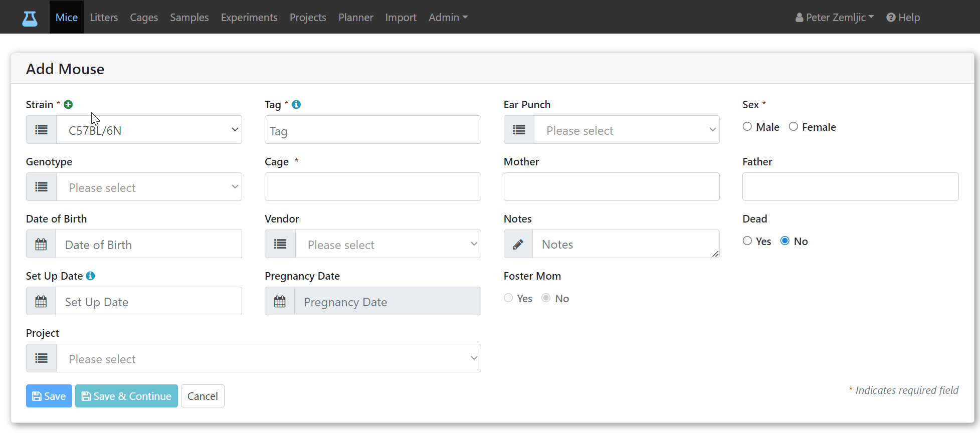This screenshot has height=436, width=980.
Task: Open the Admin menu
Action: click(x=448, y=17)
